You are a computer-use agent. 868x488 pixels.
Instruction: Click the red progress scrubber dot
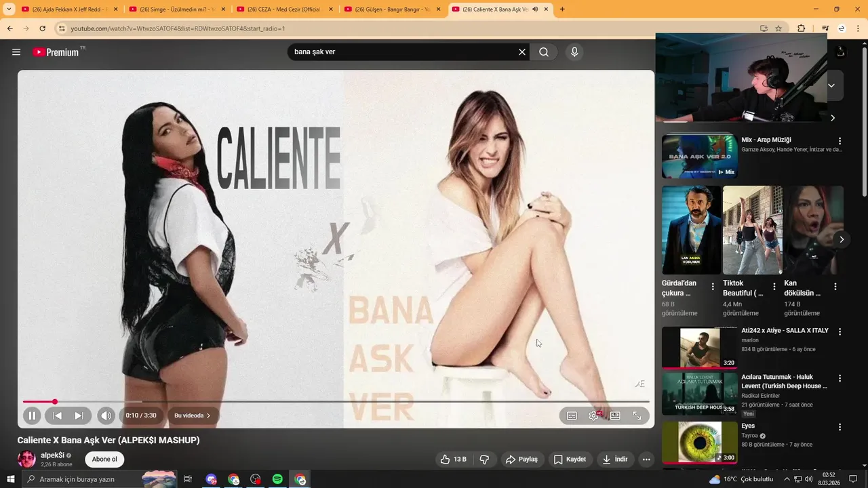point(55,402)
